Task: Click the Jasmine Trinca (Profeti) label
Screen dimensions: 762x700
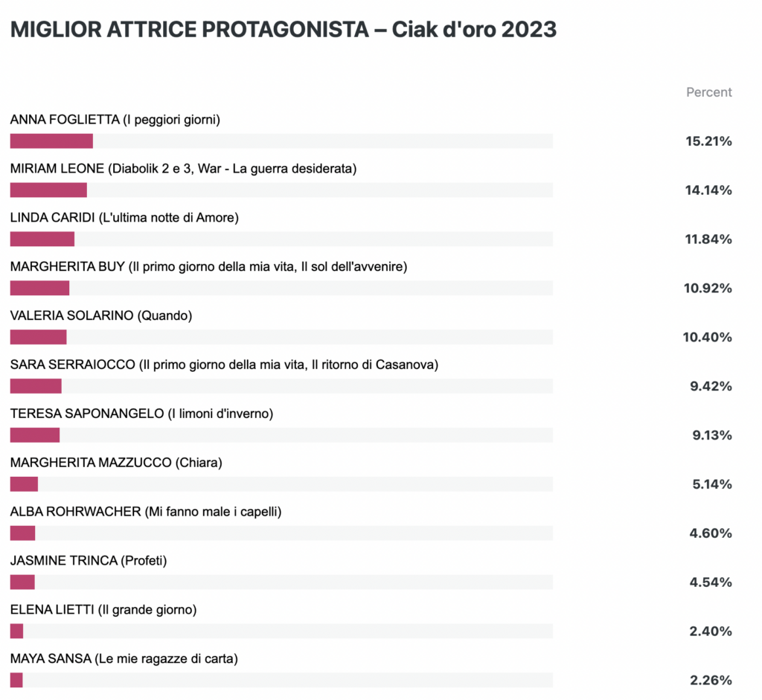Action: [x=89, y=561]
